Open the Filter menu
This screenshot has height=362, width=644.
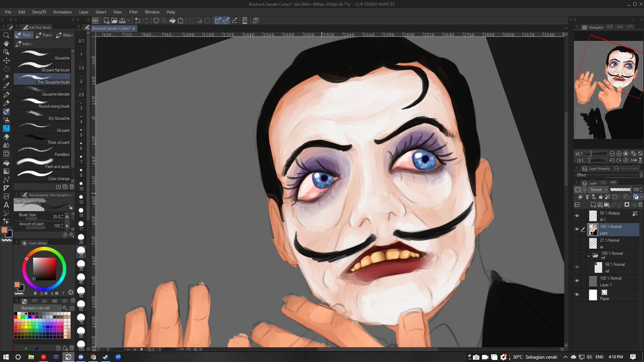[x=134, y=12]
